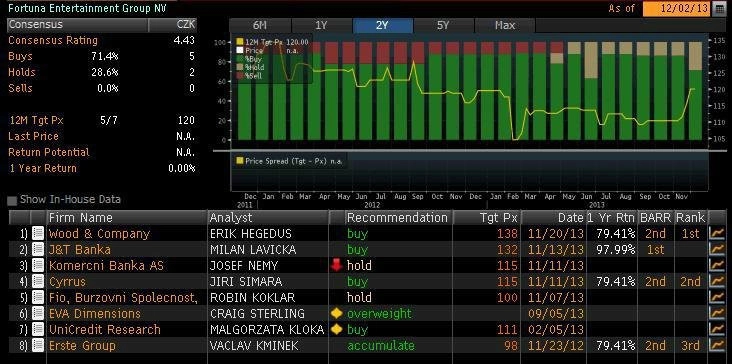Image resolution: width=732 pixels, height=364 pixels.
Task: Switch chart to 6M range
Action: pos(260,26)
